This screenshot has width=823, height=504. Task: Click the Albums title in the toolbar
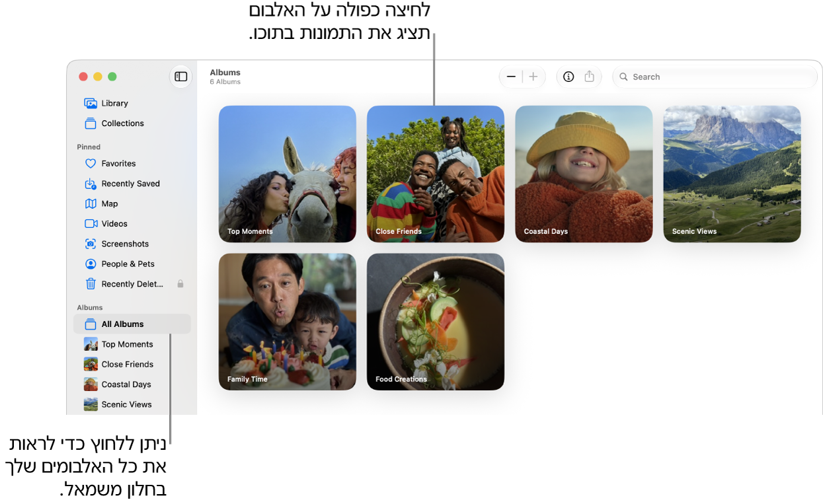(x=225, y=73)
